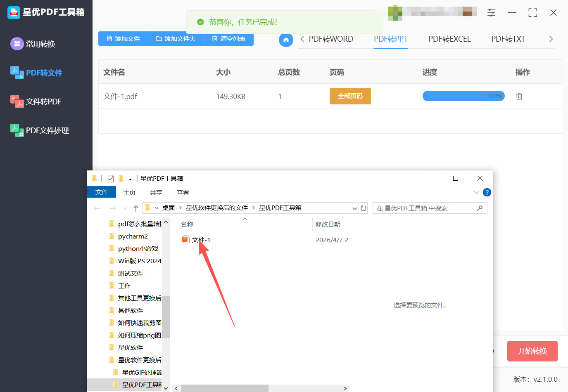
Task: Click the 星优软件更换后的文件 breadcrumb segment
Action: (x=217, y=208)
